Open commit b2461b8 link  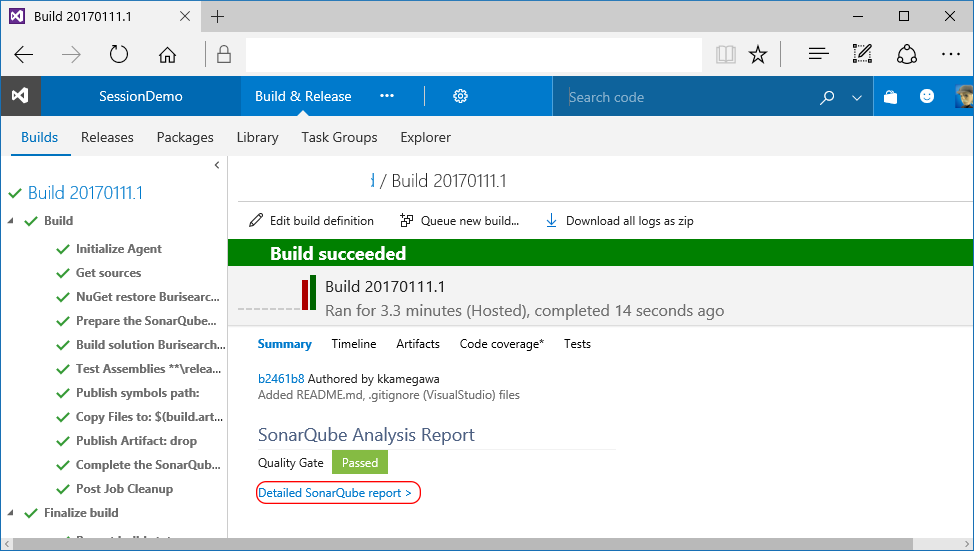click(x=281, y=379)
